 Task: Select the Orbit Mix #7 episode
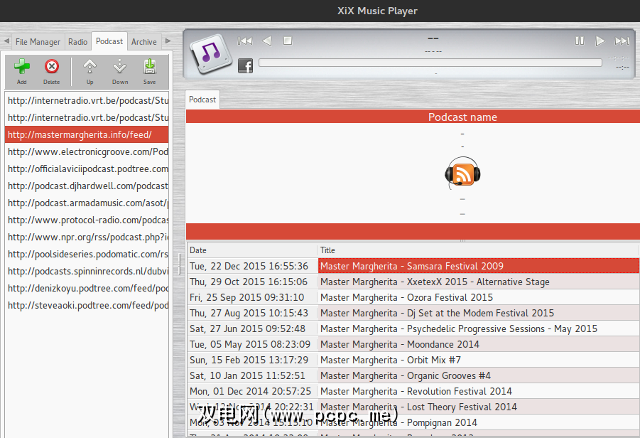[x=478, y=360]
